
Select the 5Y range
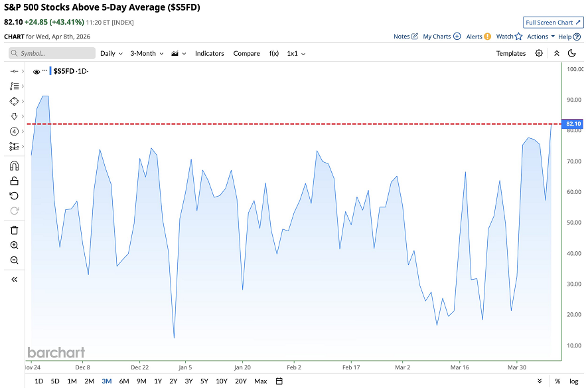(204, 381)
